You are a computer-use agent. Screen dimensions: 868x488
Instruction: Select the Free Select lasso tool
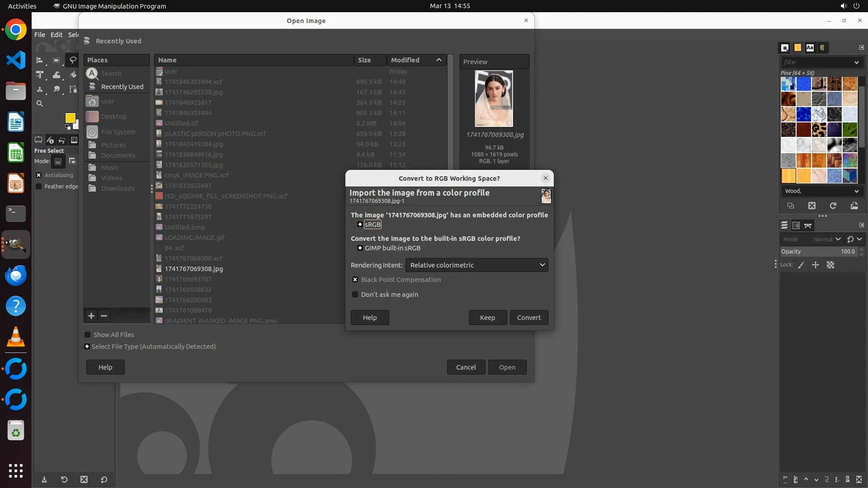tap(73, 60)
